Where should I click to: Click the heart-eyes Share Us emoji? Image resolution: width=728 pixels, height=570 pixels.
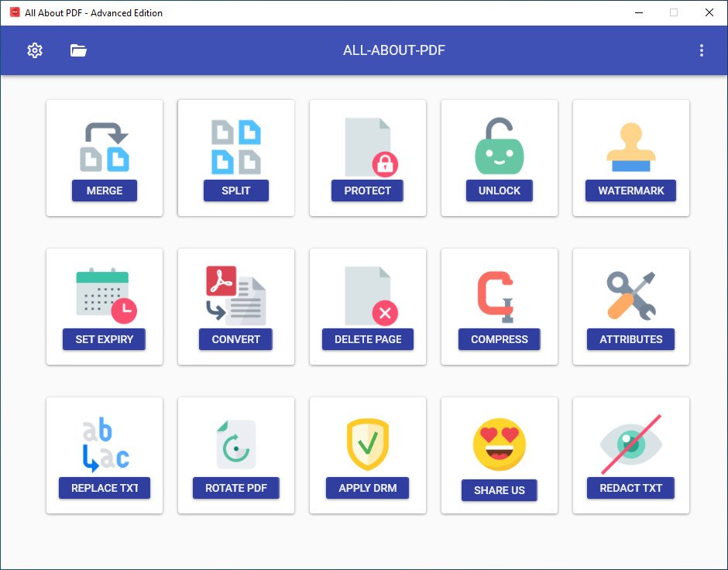pyautogui.click(x=499, y=445)
